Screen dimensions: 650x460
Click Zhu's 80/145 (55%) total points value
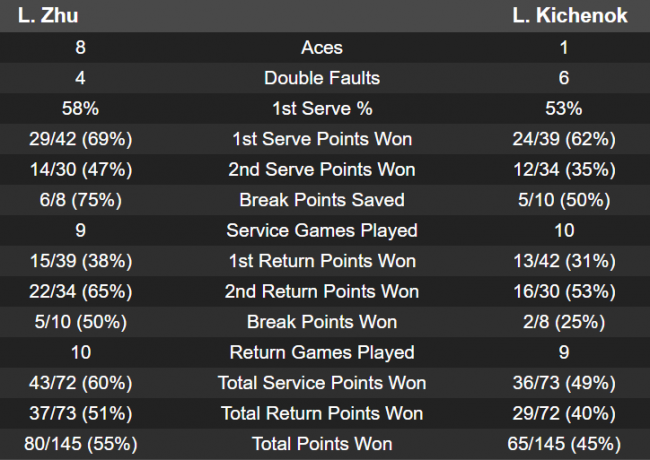coord(80,444)
